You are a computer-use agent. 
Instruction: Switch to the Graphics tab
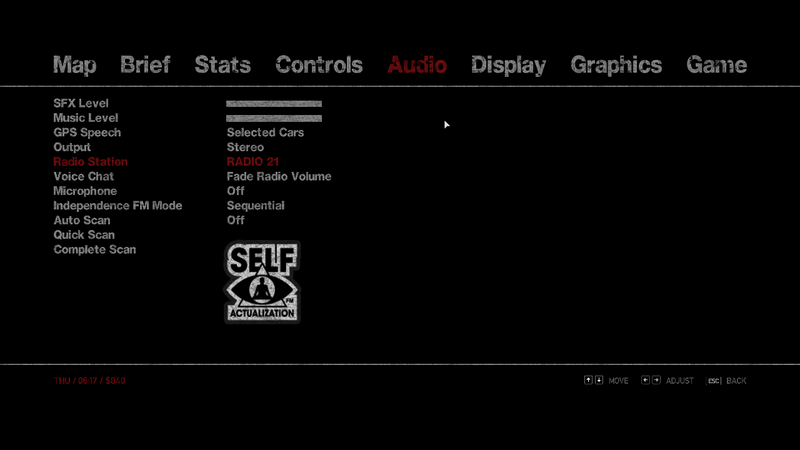coord(616,65)
